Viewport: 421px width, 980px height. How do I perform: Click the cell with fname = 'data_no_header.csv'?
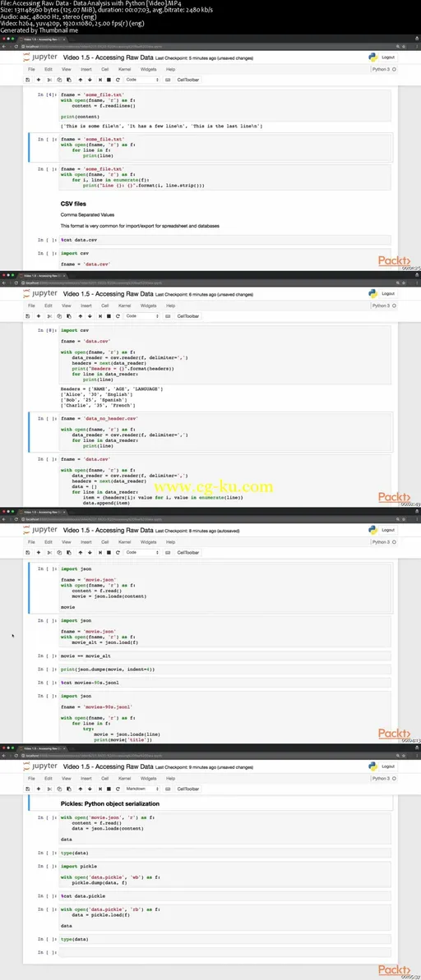[225, 433]
